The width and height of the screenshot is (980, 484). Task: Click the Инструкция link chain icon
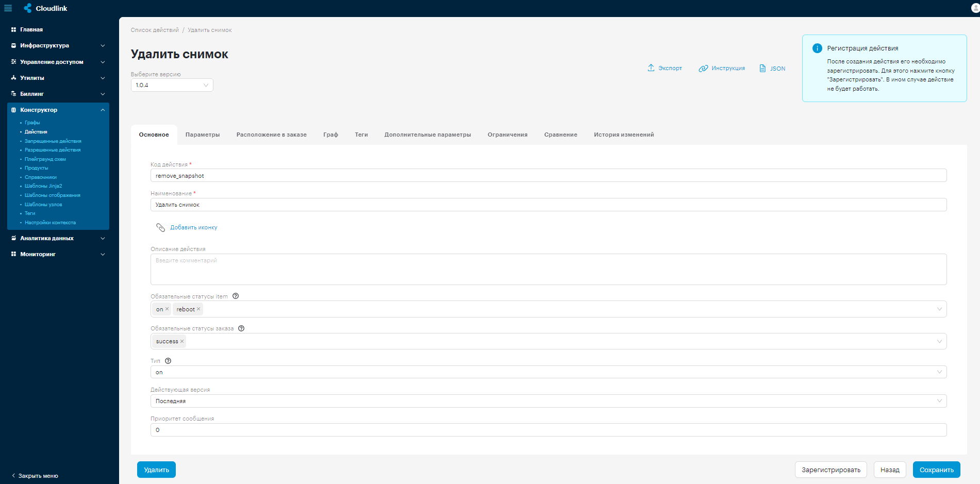[703, 69]
